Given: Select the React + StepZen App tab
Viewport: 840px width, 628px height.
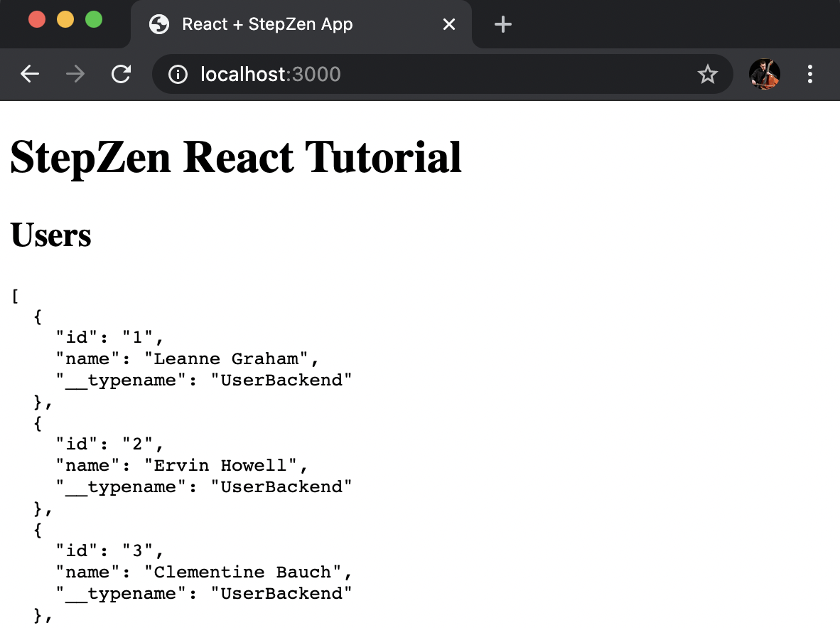Looking at the screenshot, I should [284, 24].
